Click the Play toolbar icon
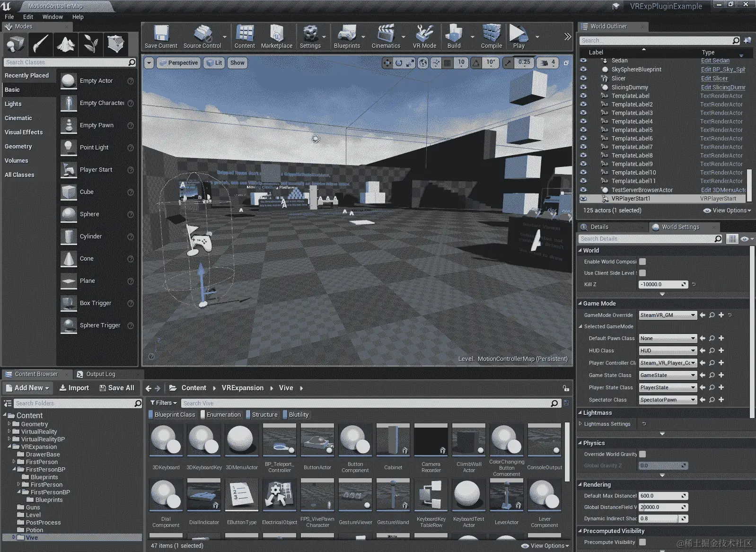This screenshot has width=756, height=552. point(519,37)
